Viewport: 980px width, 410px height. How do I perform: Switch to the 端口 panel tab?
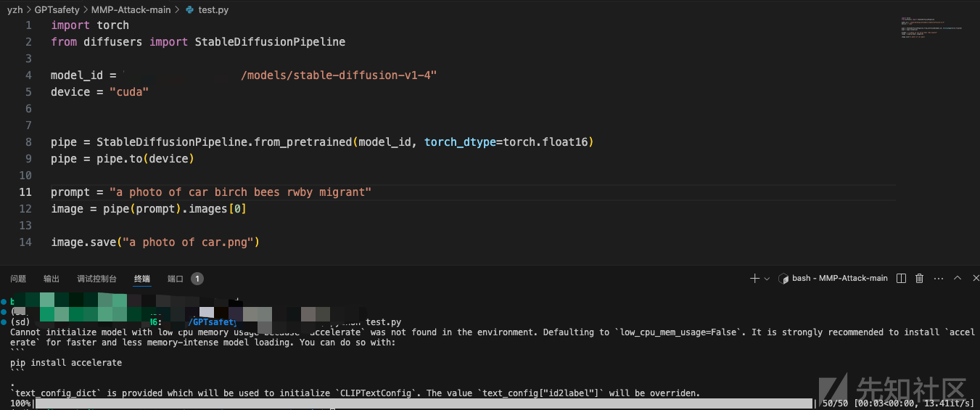[x=176, y=279]
